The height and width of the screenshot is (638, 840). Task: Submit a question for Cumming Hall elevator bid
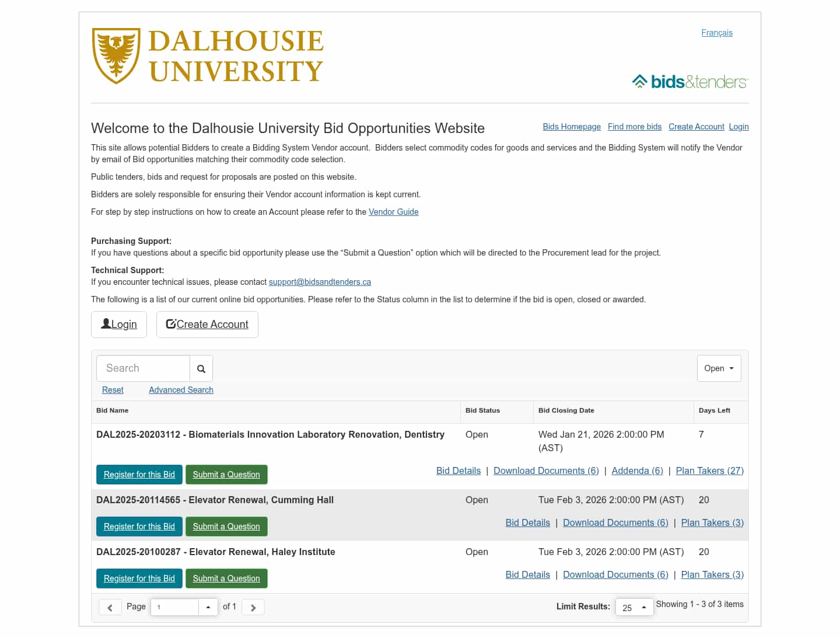pyautogui.click(x=226, y=527)
